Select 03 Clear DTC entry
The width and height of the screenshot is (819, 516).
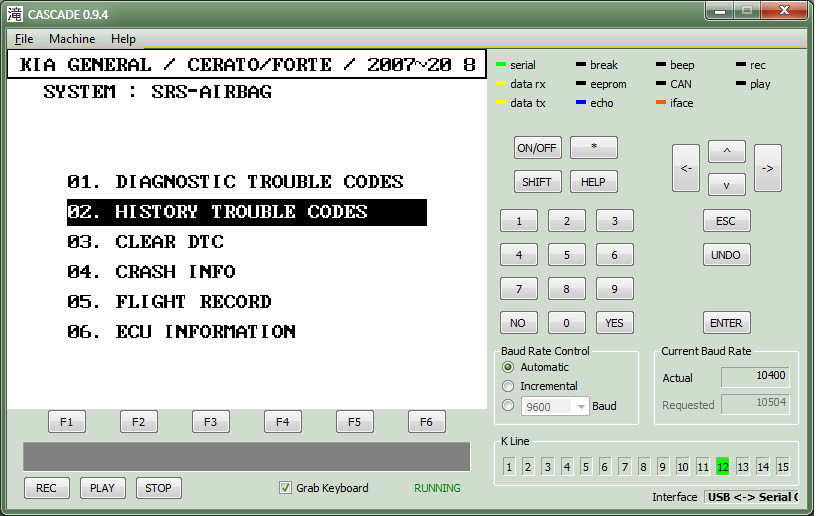145,242
